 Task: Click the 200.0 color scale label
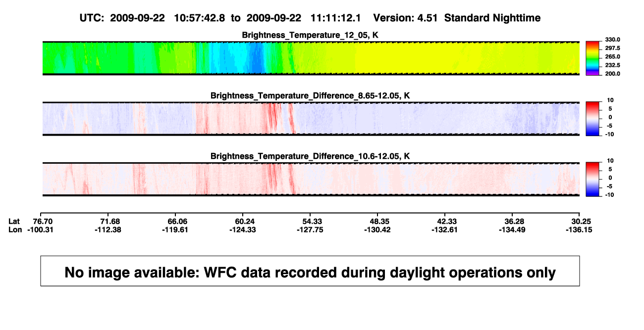pyautogui.click(x=613, y=73)
